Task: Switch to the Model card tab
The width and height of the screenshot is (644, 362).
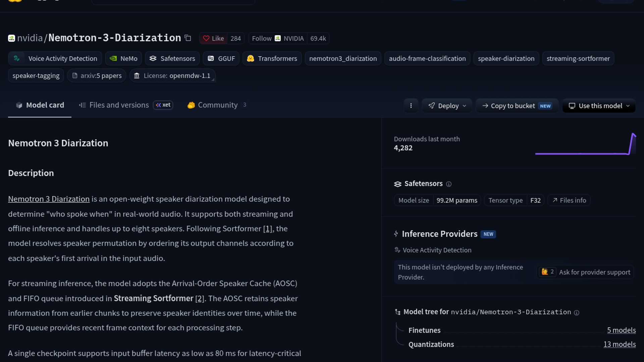Action: [x=40, y=105]
